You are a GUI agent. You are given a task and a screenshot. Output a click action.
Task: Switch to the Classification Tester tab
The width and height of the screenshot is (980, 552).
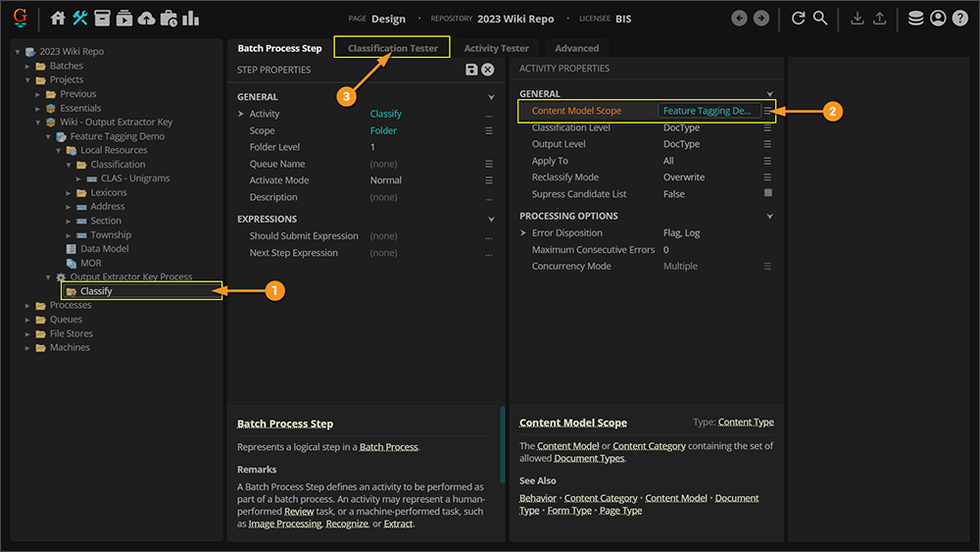pyautogui.click(x=392, y=48)
